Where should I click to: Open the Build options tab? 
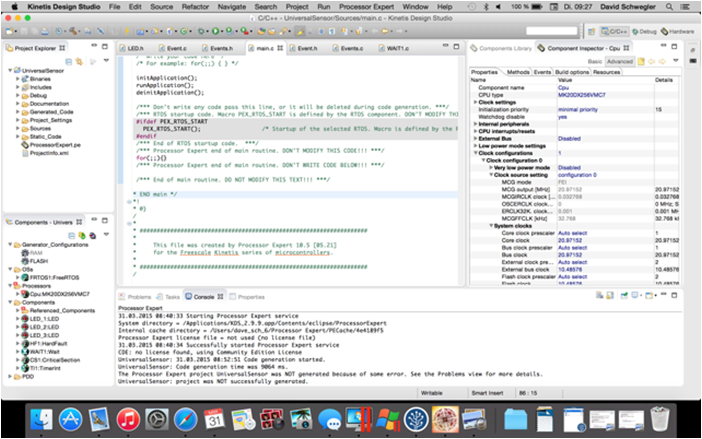point(572,72)
